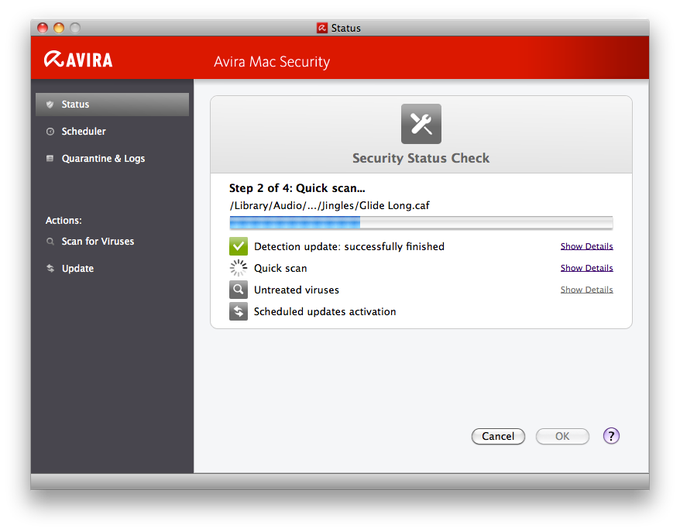Viewport: 680px width, 532px height.
Task: Click the quick scan progress bar
Action: pyautogui.click(x=421, y=222)
